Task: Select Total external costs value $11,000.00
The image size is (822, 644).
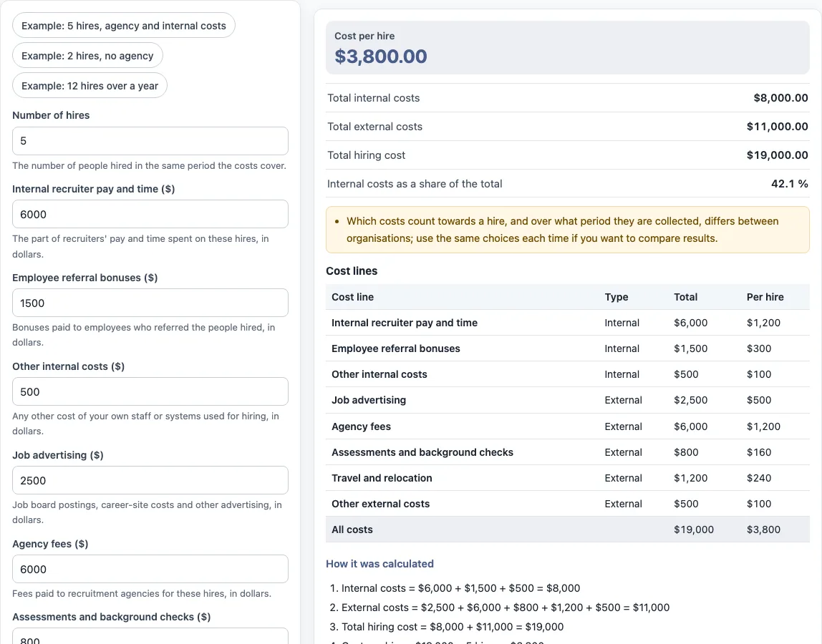Action: 777,126
